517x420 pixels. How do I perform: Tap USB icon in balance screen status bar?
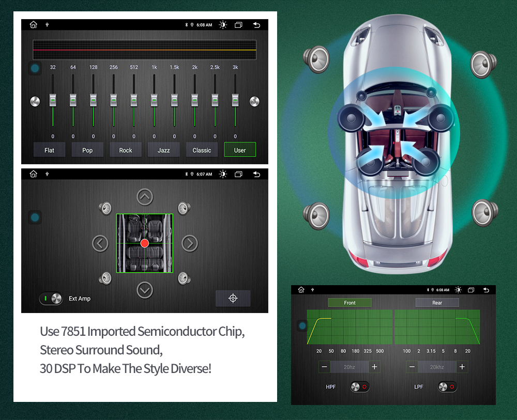(47, 174)
